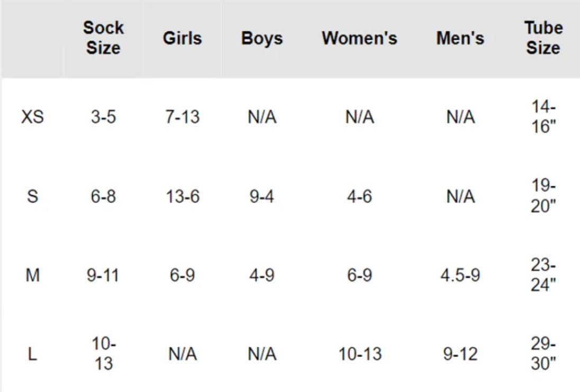Select the L row label
Image resolution: width=580 pixels, height=392 pixels.
click(32, 354)
